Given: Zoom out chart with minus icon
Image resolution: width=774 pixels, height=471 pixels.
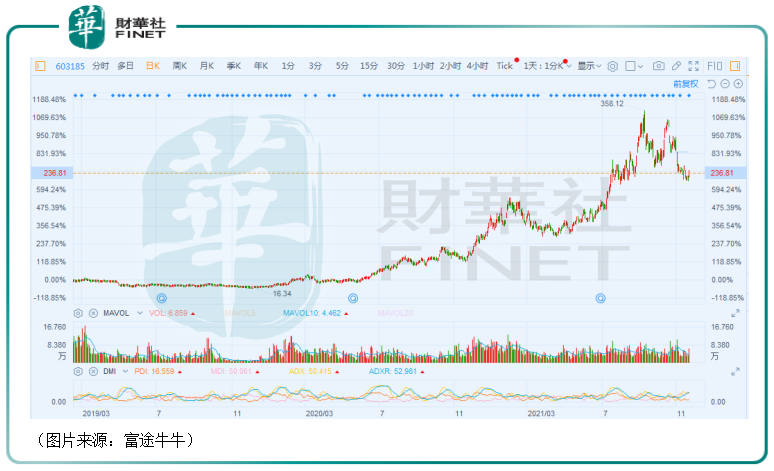Looking at the screenshot, I should 725,84.
